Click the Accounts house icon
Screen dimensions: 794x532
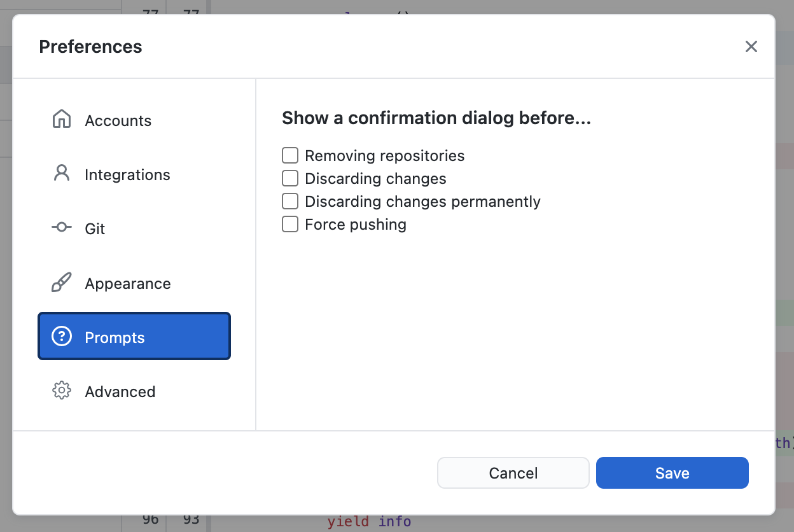pos(61,120)
